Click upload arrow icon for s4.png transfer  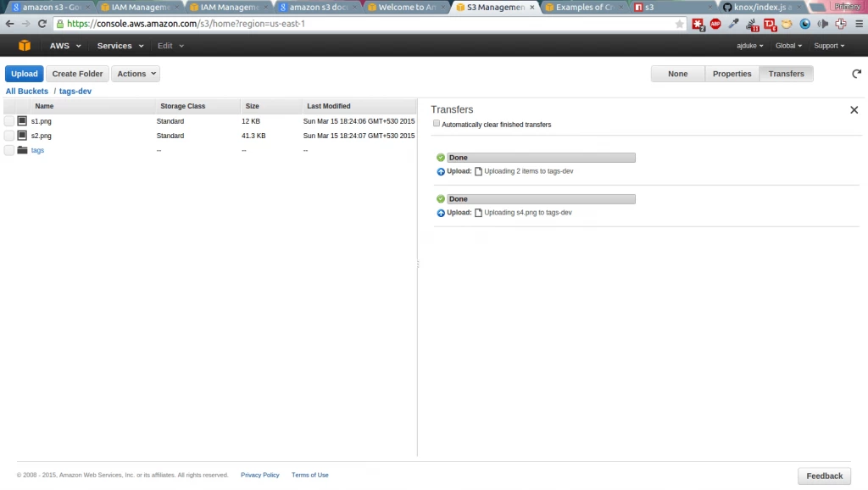click(x=441, y=213)
